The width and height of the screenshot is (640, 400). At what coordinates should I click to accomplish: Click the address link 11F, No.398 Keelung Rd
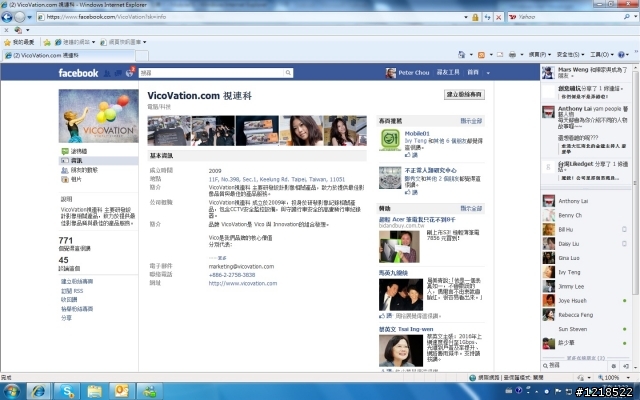point(276,179)
